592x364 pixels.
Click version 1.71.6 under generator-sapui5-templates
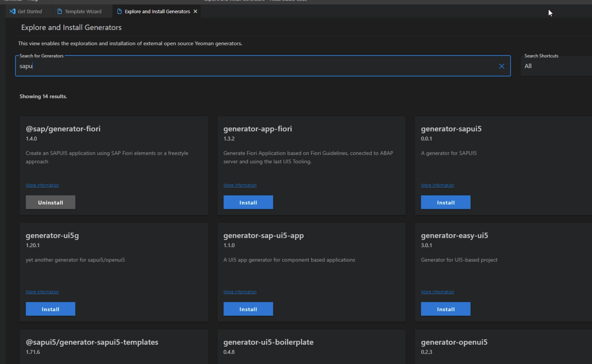(x=33, y=352)
